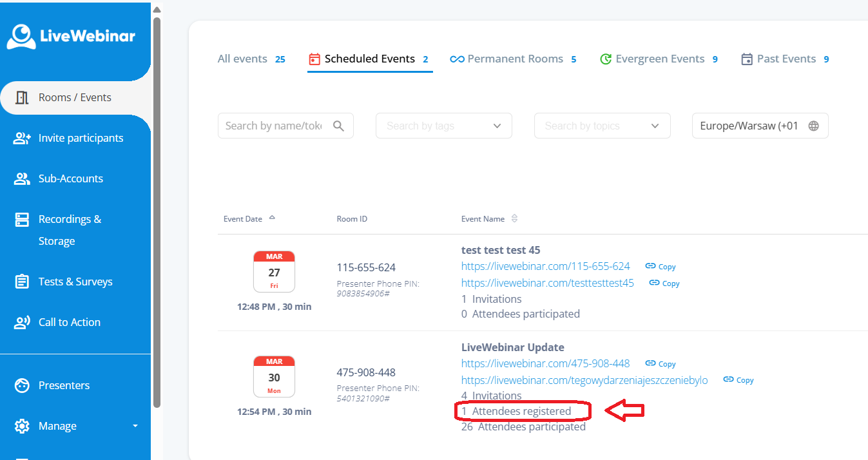Screen dimensions: 868x460
Task: Open the tegowydarzeniajeszczeniebylo event link
Action: [584, 380]
